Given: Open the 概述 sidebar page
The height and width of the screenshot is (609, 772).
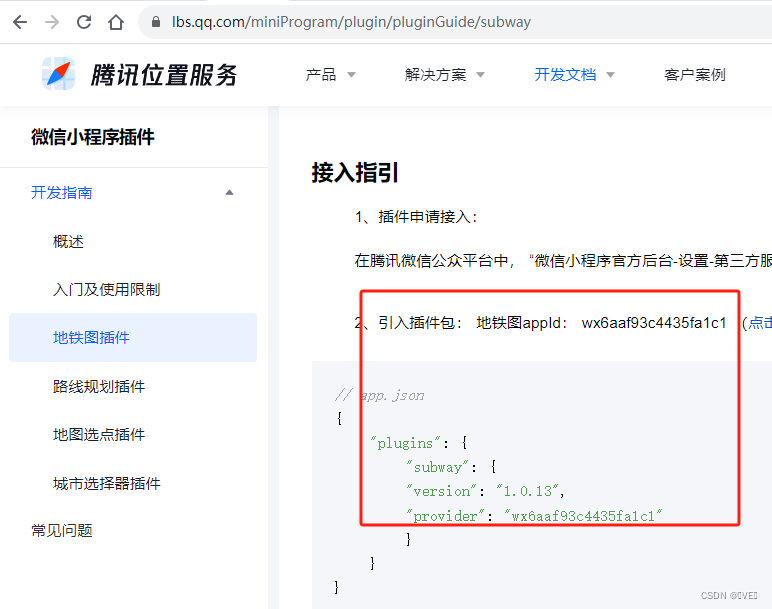Looking at the screenshot, I should [x=68, y=242].
